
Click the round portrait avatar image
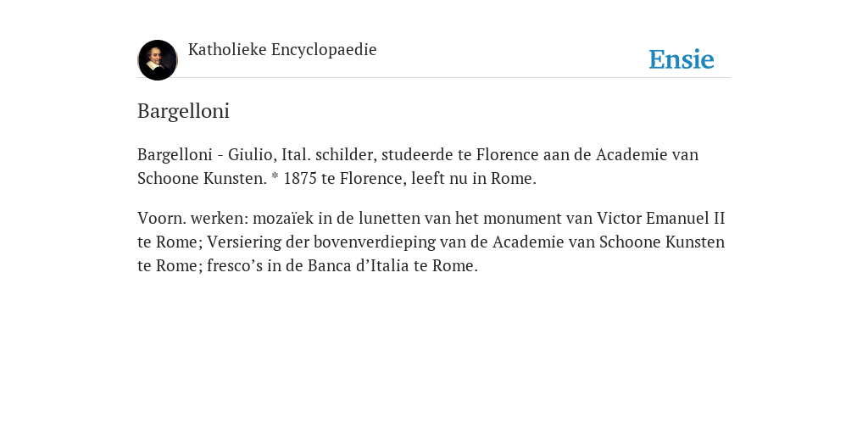(157, 60)
